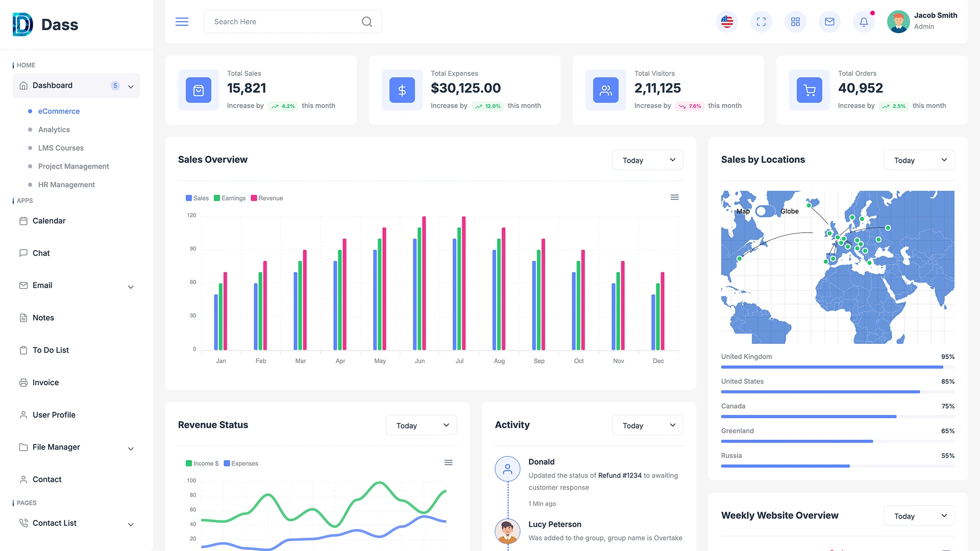
Task: Select Analytics under Dashboard
Action: (54, 130)
